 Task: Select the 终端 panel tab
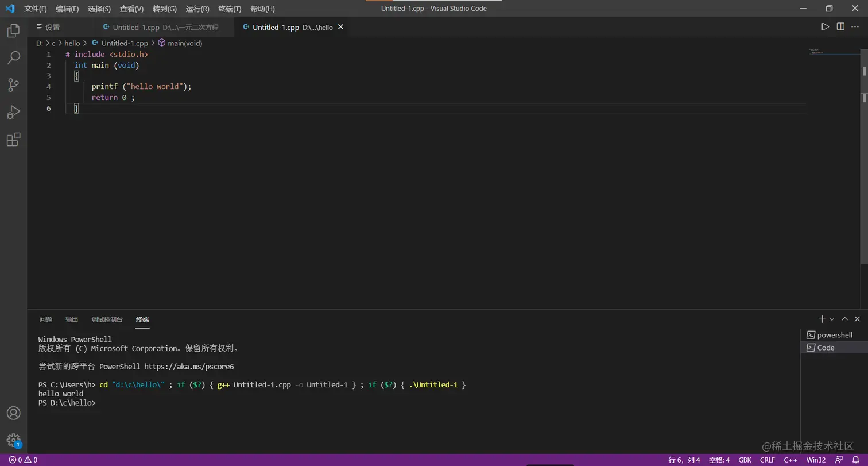tap(142, 319)
